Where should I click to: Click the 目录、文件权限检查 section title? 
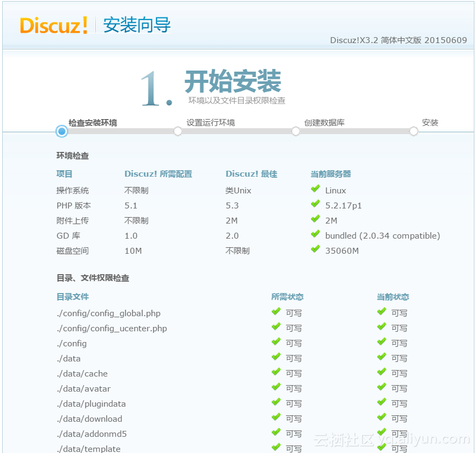point(93,278)
